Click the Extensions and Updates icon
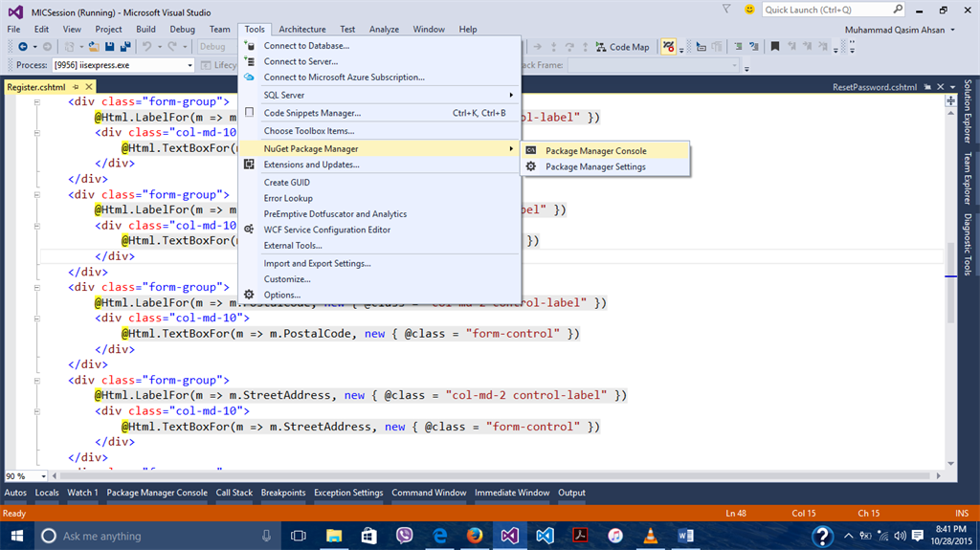980x550 pixels. click(x=250, y=165)
